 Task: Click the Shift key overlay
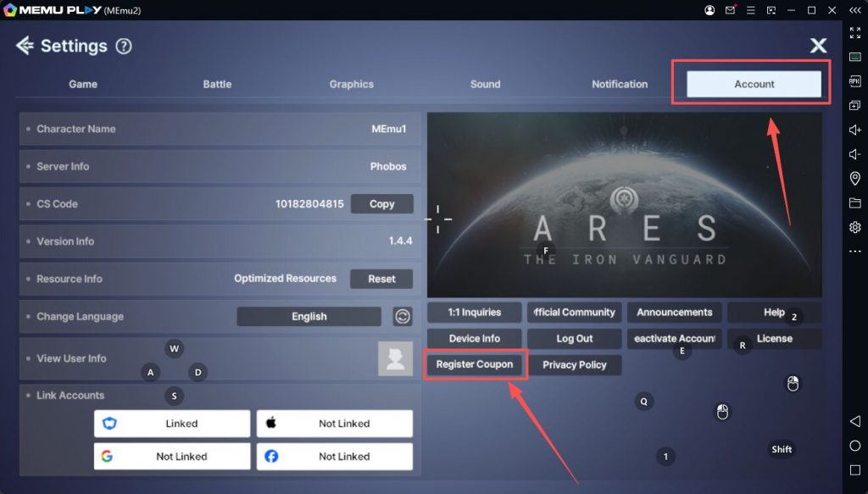[782, 449]
